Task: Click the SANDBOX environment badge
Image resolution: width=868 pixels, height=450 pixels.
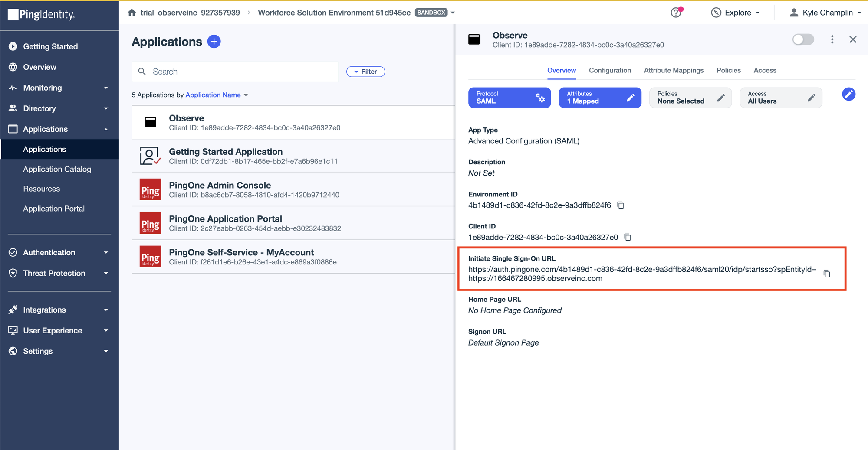Action: click(x=431, y=13)
